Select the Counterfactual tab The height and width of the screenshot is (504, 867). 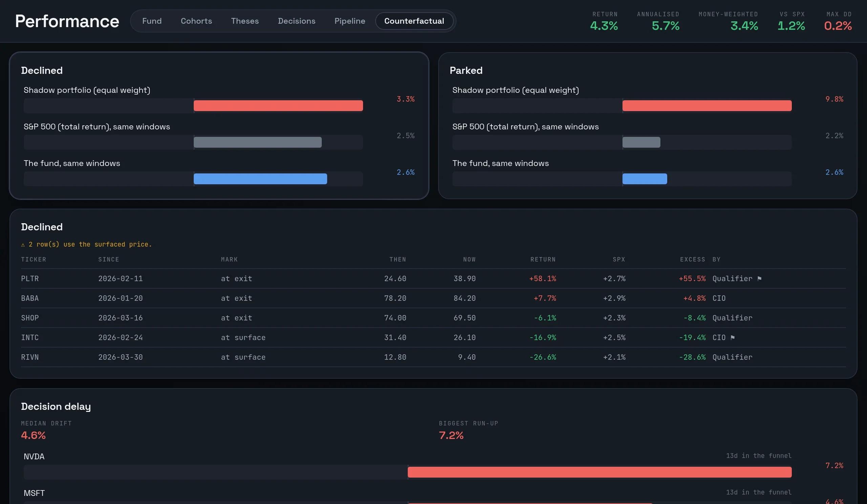tap(414, 21)
